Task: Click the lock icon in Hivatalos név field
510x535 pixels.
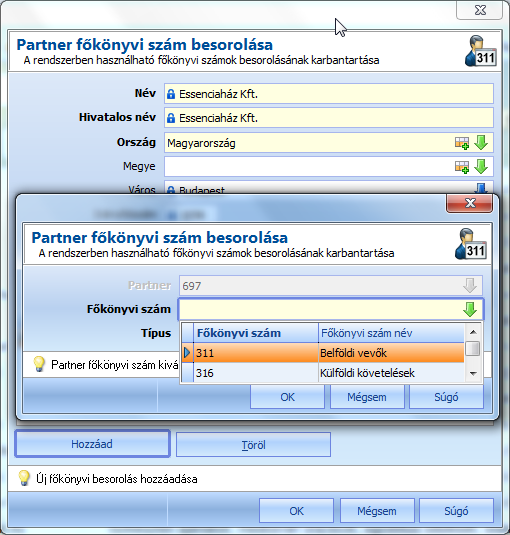Action: pyautogui.click(x=171, y=118)
